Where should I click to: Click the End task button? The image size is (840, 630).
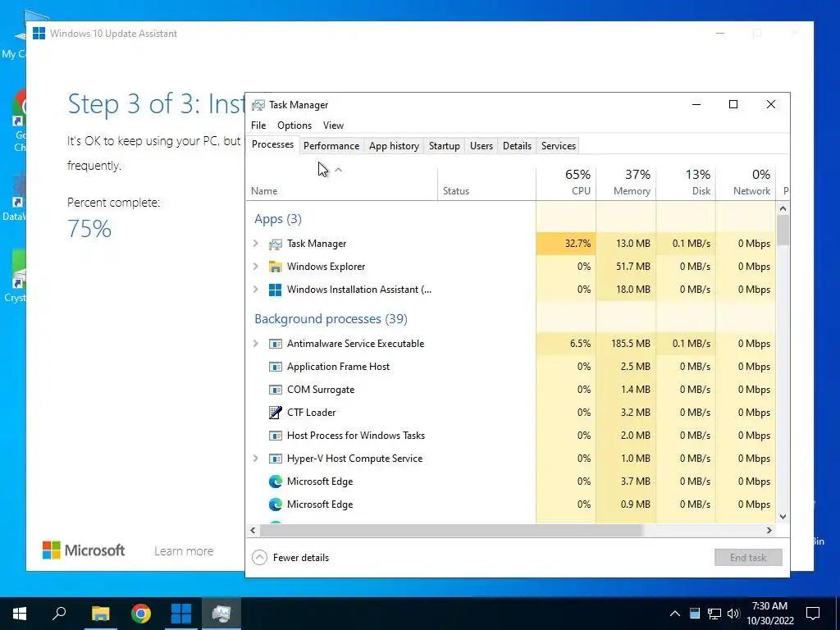tap(748, 558)
